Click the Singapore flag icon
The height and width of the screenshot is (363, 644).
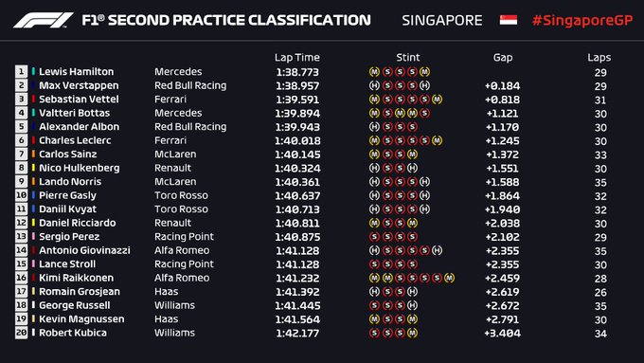click(x=508, y=20)
